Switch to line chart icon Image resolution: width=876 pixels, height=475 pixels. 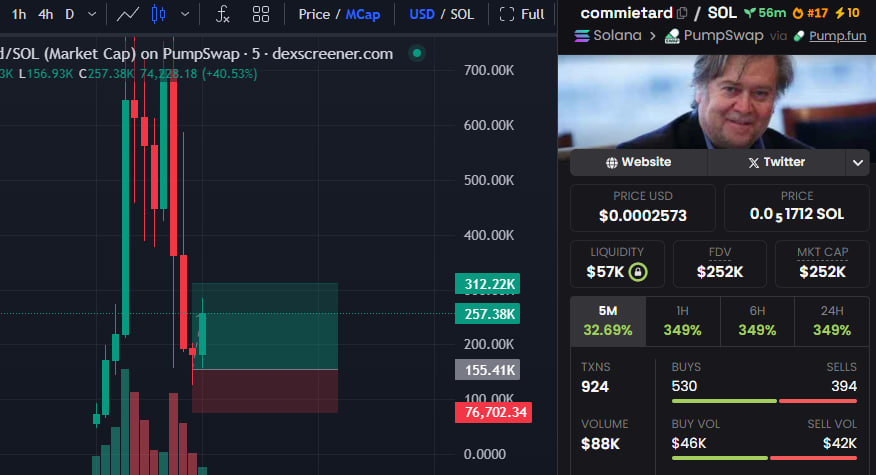[x=127, y=15]
